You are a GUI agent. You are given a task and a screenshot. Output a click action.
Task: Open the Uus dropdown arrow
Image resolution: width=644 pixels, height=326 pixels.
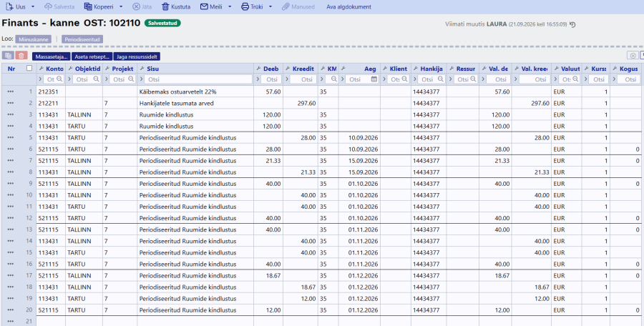pos(33,7)
